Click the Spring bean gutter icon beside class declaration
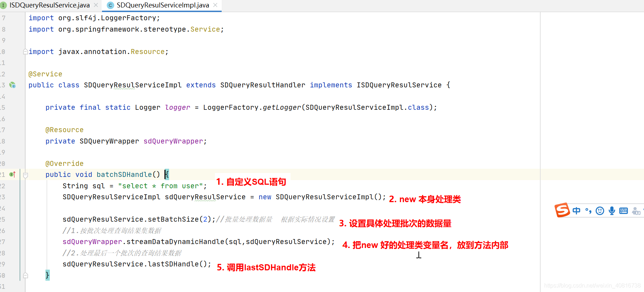Image resolution: width=644 pixels, height=292 pixels. pyautogui.click(x=12, y=85)
